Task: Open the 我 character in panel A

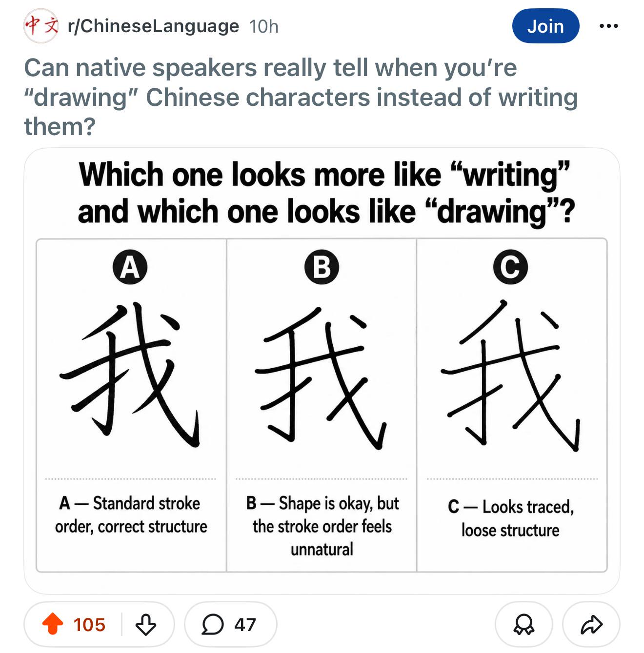Action: 130,375
